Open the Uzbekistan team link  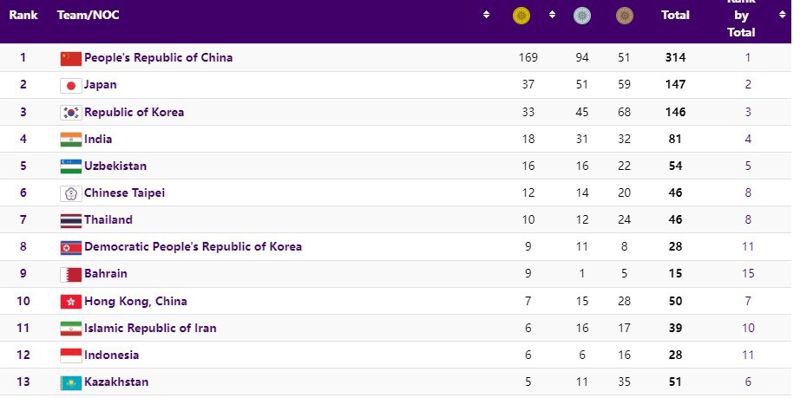115,166
